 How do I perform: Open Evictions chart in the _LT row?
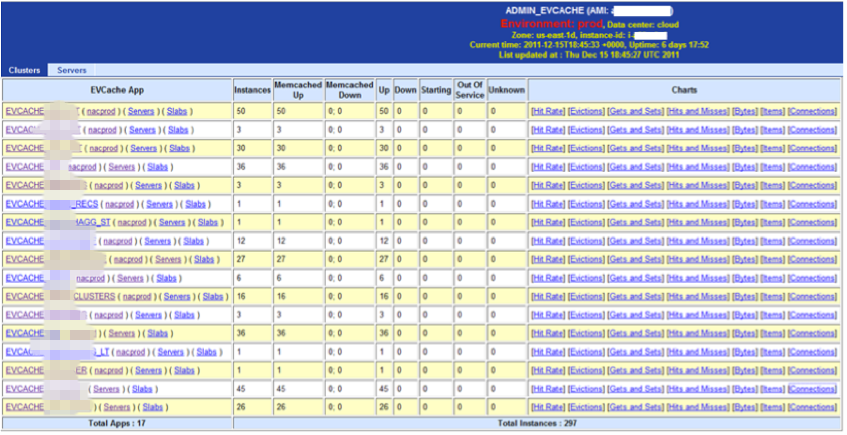[586, 352]
